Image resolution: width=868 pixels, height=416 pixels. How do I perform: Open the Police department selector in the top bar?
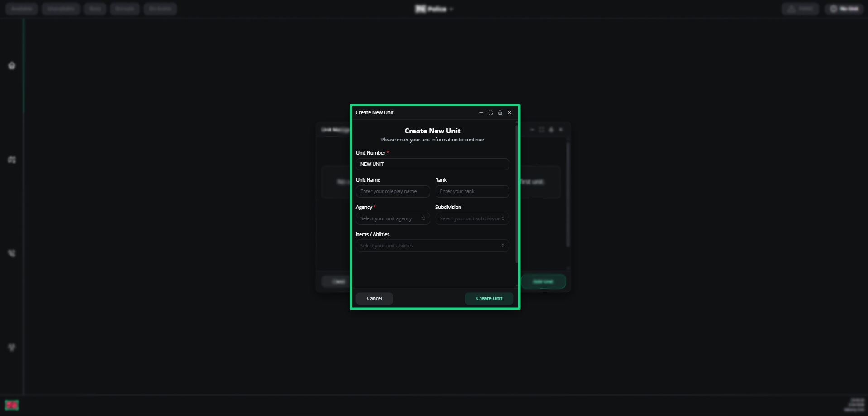point(434,9)
